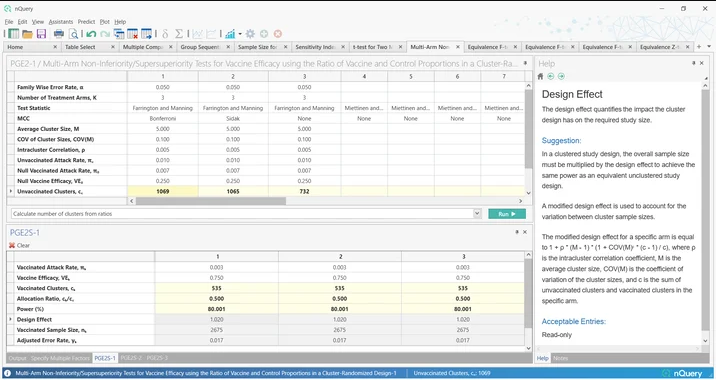This screenshot has width=716, height=380.
Task: Click the sigma standard deviation icon
Action: (179, 34)
